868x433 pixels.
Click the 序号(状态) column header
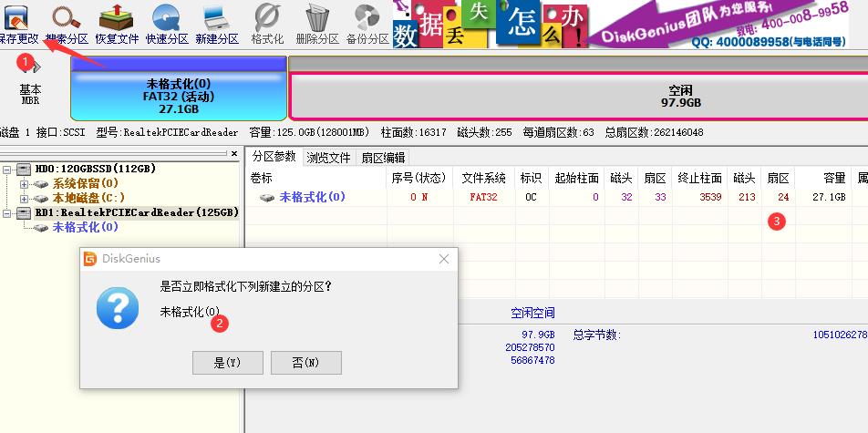pyautogui.click(x=419, y=178)
